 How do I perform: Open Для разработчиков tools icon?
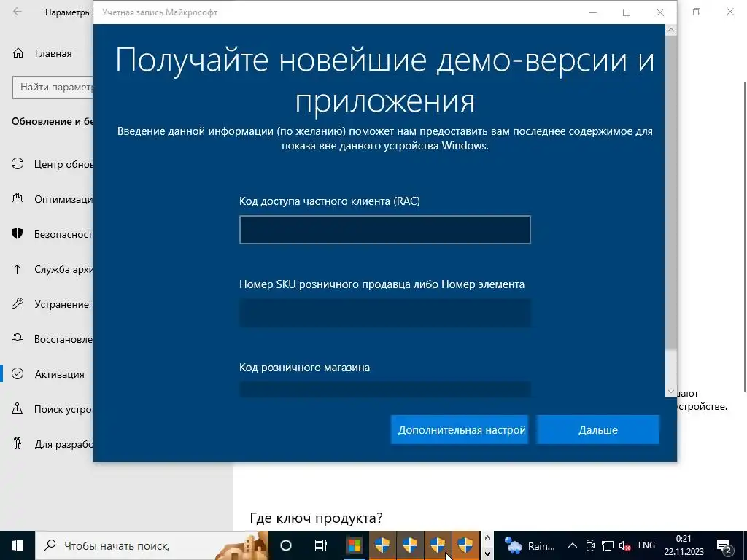coord(18,444)
